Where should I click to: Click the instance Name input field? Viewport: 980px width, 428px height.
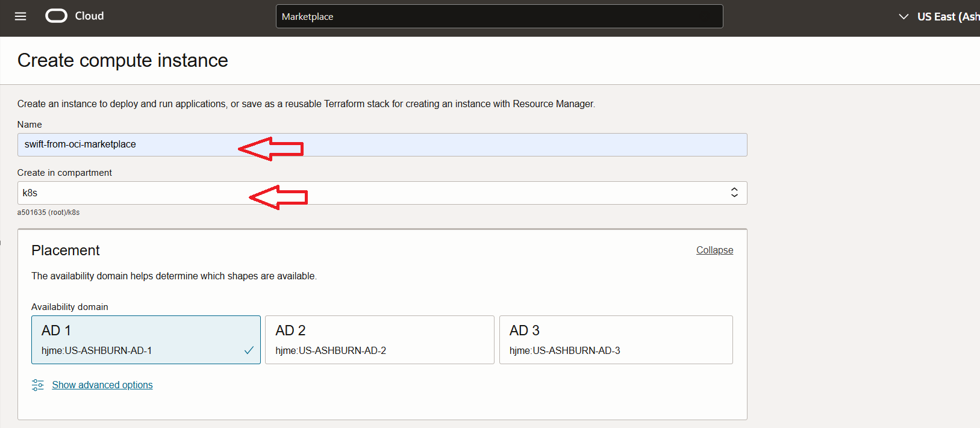(x=382, y=144)
